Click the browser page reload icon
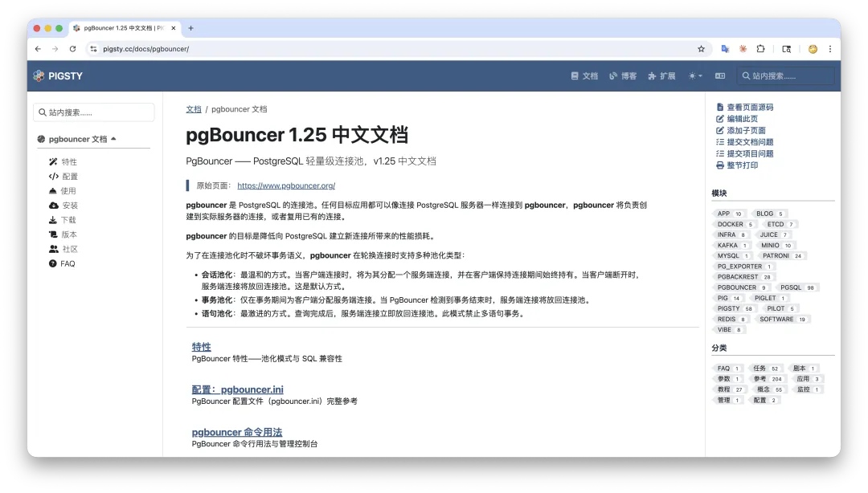 tap(72, 48)
